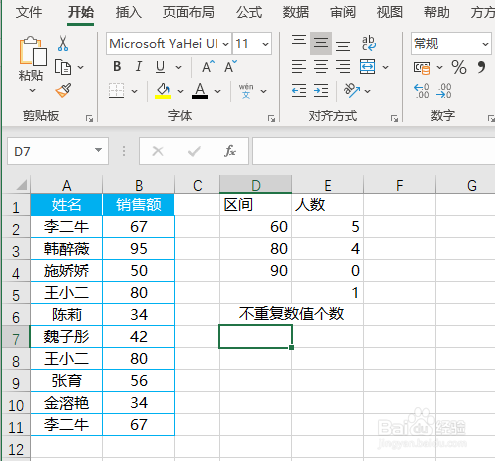The height and width of the screenshot is (461, 495).
Task: Select the Format Painter brush
Action: [x=63, y=90]
